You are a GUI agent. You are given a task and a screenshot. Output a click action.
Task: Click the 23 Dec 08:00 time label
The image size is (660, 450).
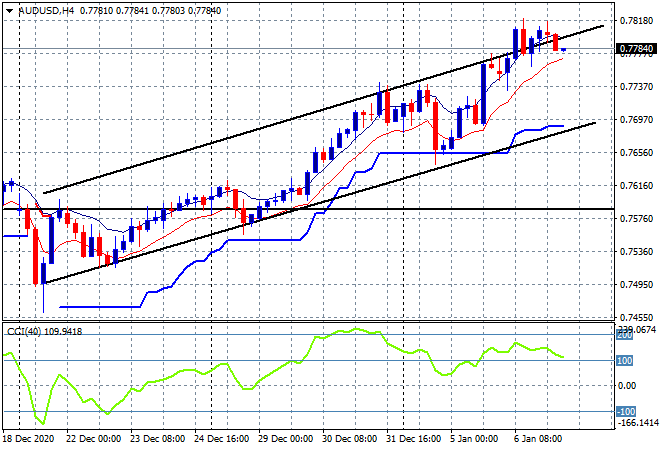pyautogui.click(x=157, y=439)
